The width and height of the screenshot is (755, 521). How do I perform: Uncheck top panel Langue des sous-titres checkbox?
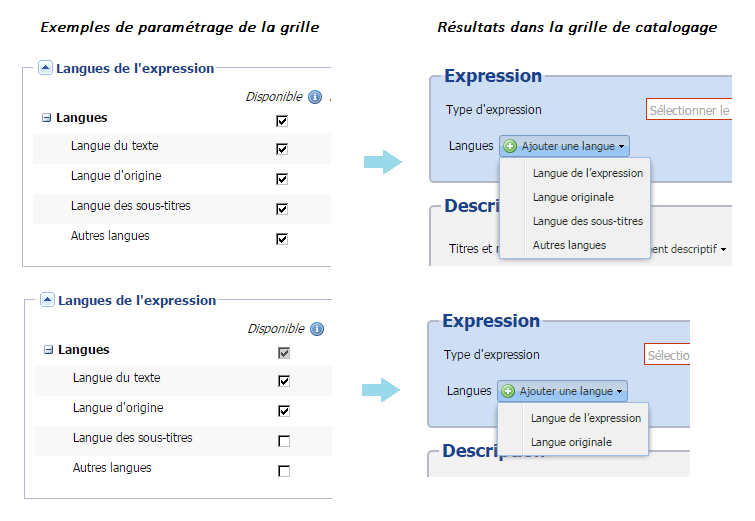[282, 209]
